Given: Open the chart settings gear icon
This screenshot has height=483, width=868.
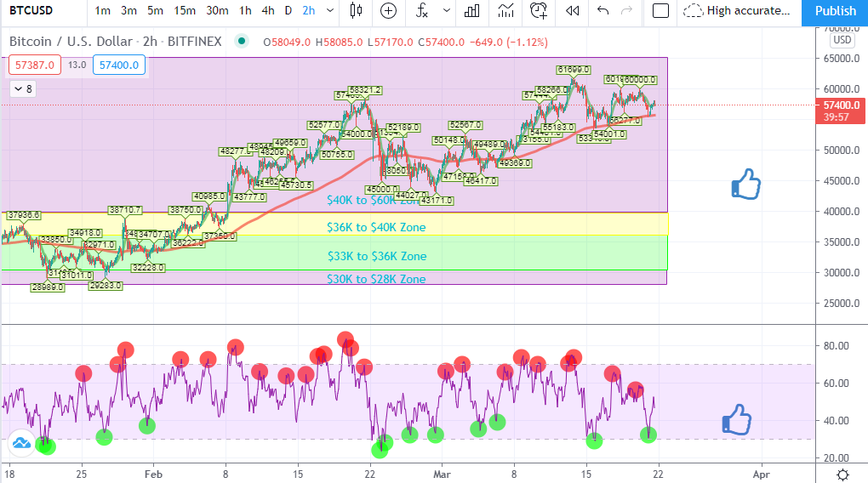Looking at the screenshot, I should (x=843, y=474).
